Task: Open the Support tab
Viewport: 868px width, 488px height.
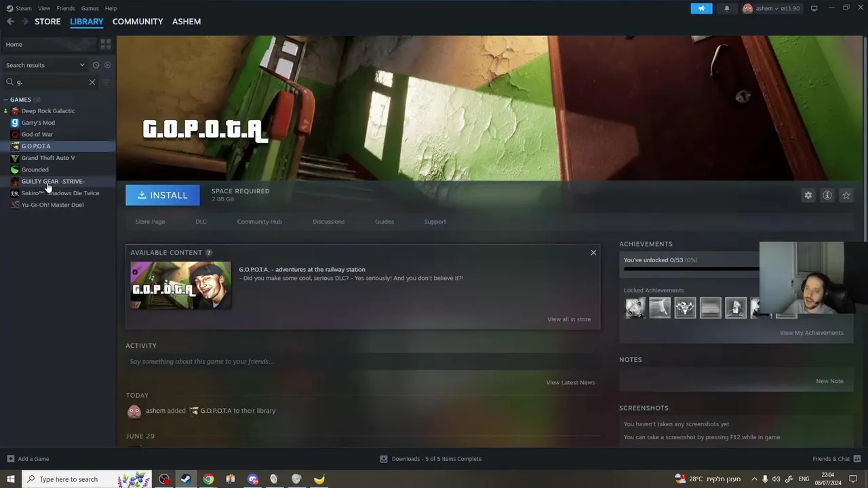Action: 435,222
